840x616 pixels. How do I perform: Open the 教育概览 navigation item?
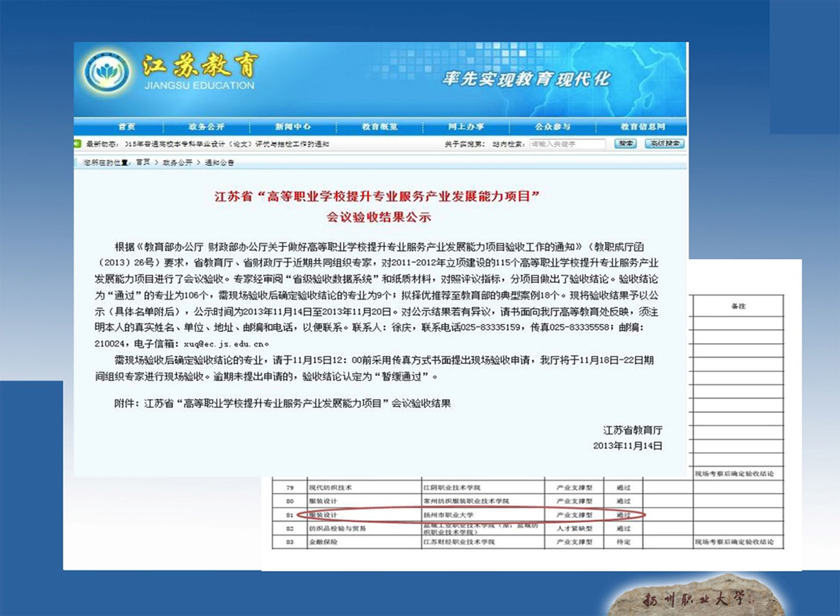pos(380,127)
